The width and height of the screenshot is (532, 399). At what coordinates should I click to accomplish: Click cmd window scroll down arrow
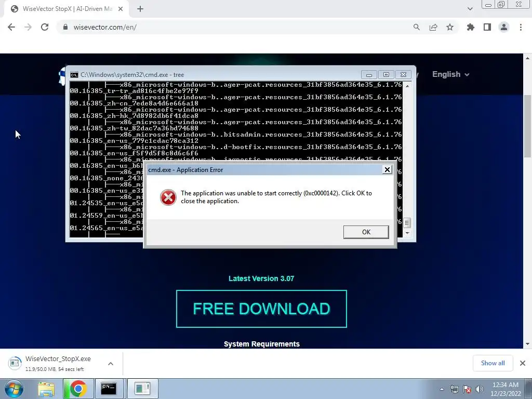coord(407,233)
